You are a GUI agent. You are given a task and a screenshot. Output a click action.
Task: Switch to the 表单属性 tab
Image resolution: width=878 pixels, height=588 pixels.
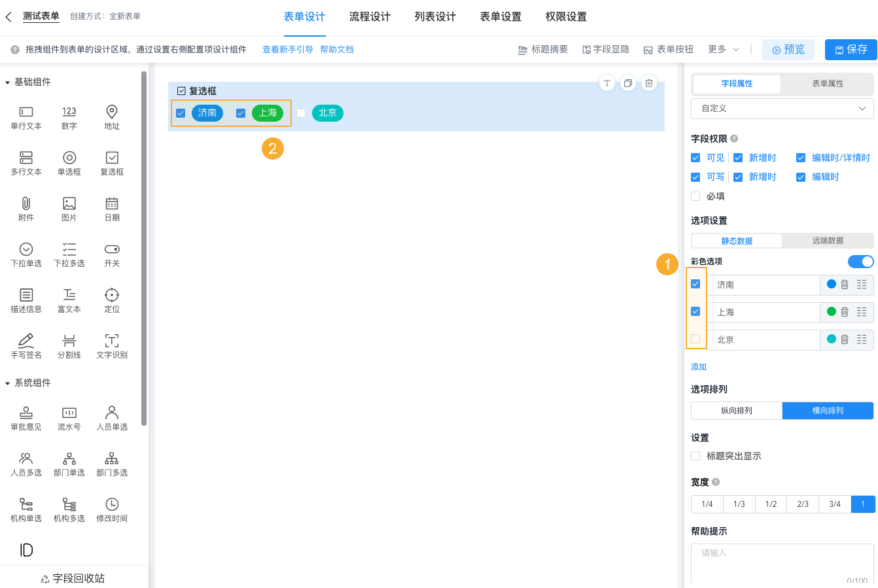(828, 84)
